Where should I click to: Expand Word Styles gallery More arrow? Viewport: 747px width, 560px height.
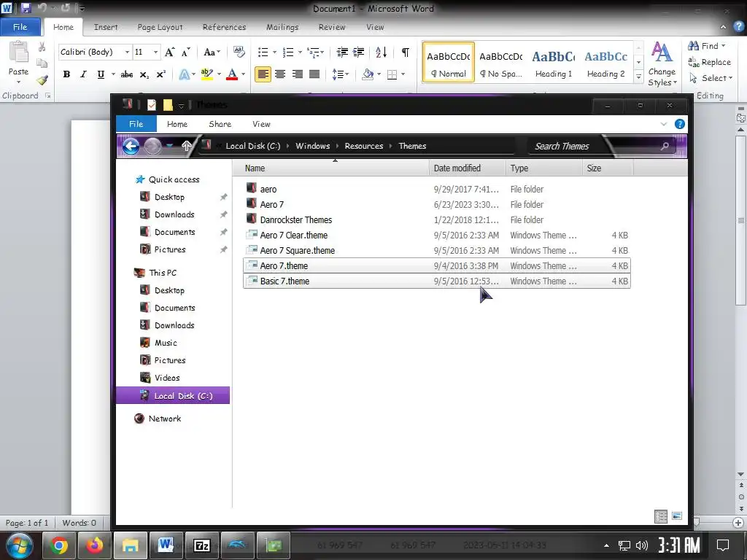[x=639, y=77]
